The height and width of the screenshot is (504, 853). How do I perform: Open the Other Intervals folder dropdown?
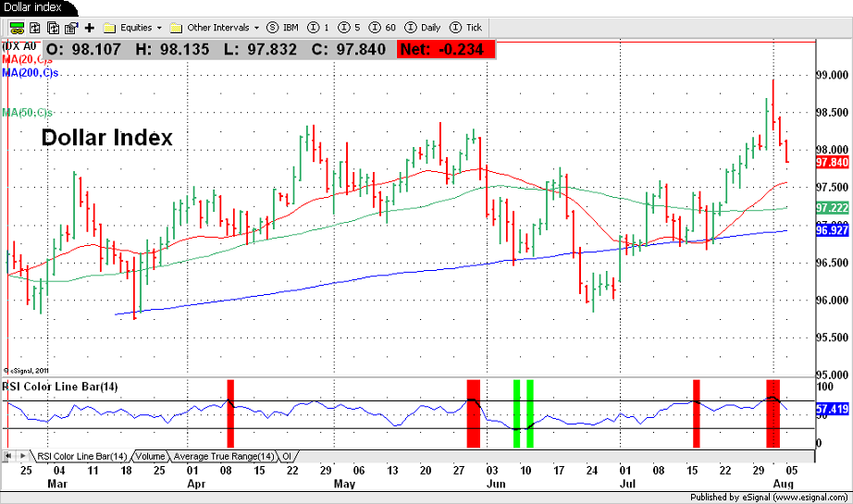(x=215, y=28)
